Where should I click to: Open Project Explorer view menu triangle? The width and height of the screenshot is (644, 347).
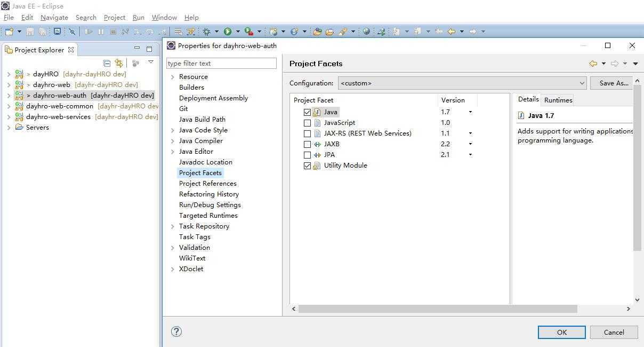coord(151,62)
